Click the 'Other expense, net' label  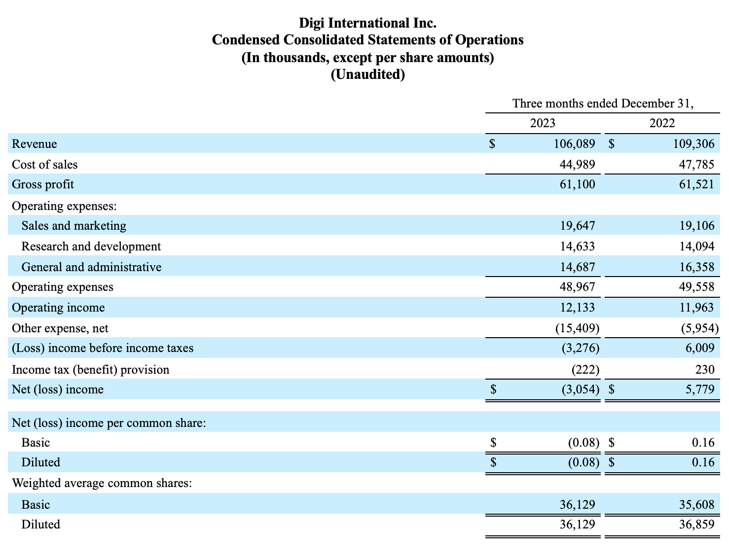pos(60,328)
